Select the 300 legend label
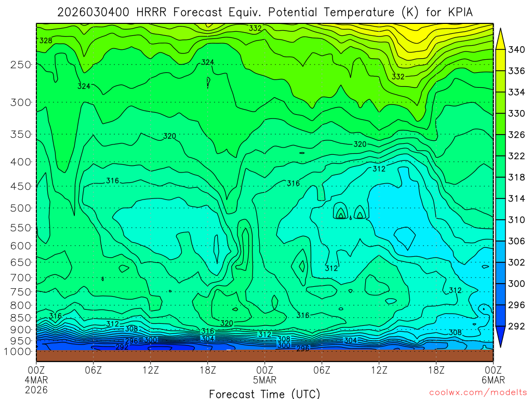Viewport: 532px width, 399px height. pos(516,284)
